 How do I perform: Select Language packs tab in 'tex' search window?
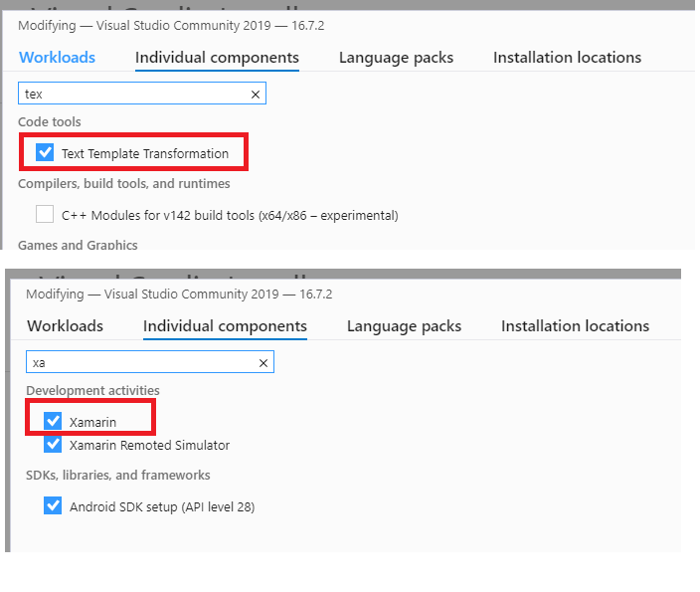[x=396, y=58]
